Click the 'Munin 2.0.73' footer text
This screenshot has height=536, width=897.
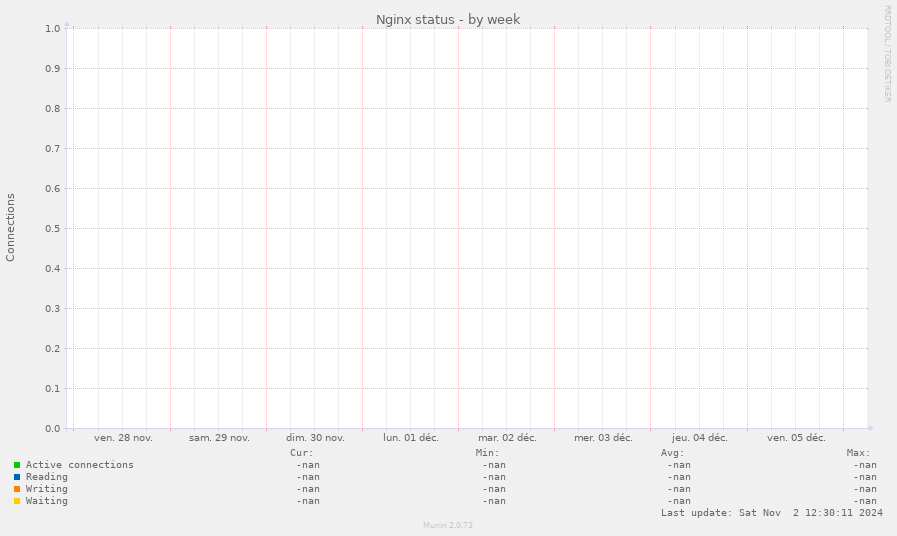(448, 525)
